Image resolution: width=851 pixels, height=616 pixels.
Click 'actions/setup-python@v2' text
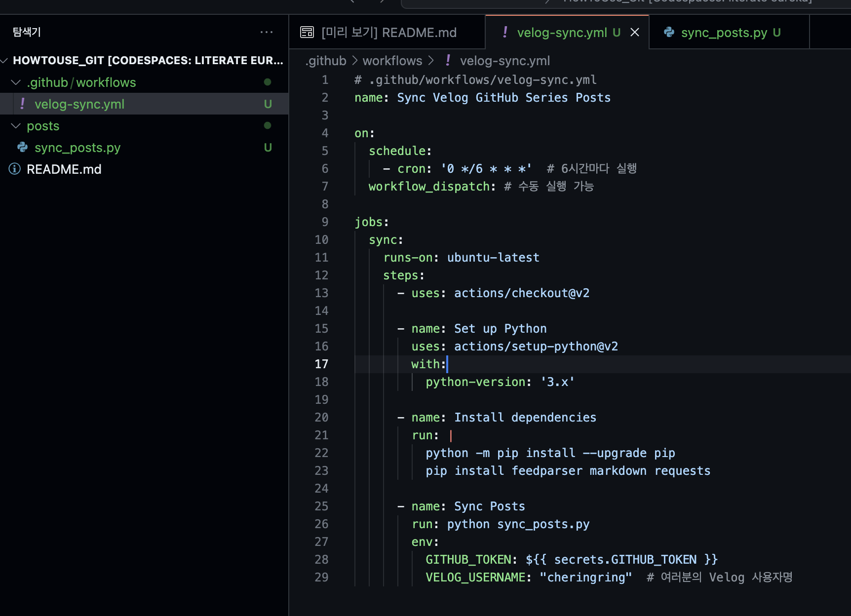[x=536, y=346]
